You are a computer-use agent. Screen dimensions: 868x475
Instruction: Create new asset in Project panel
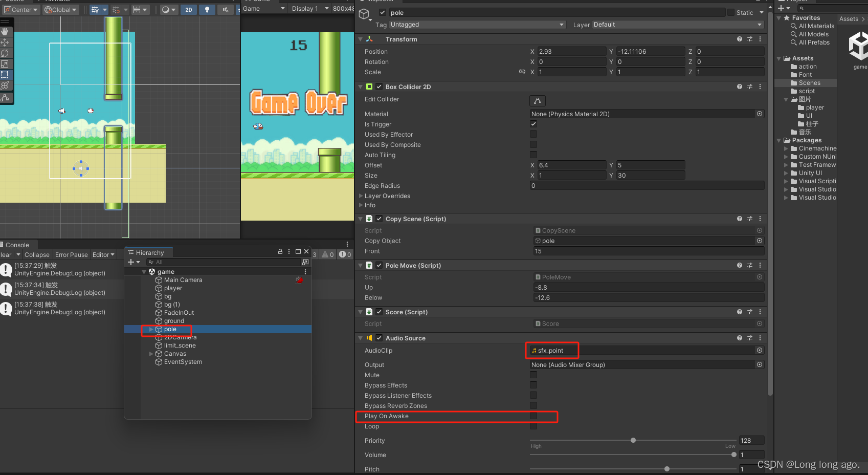click(x=784, y=8)
